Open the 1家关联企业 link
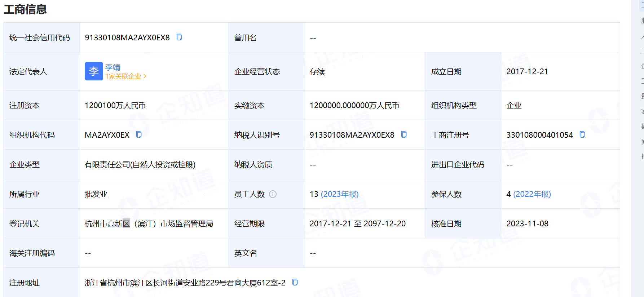644x297 pixels. click(123, 76)
